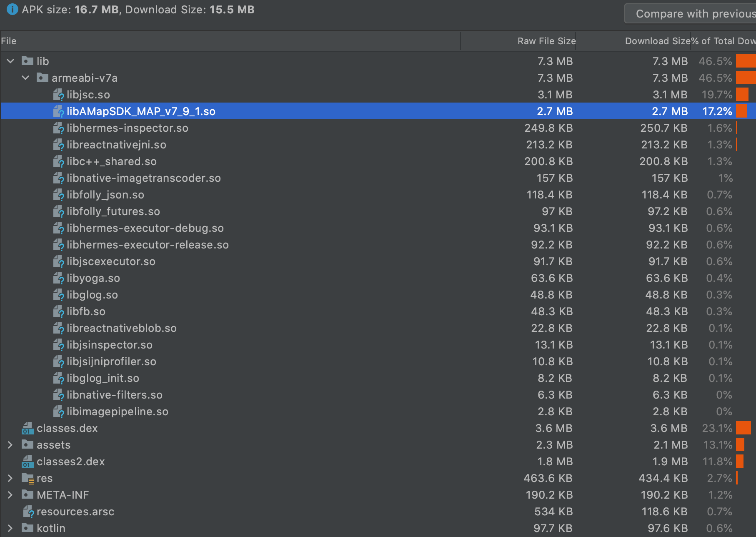Click the libc++_shared.so file icon
This screenshot has width=756, height=537.
[58, 161]
